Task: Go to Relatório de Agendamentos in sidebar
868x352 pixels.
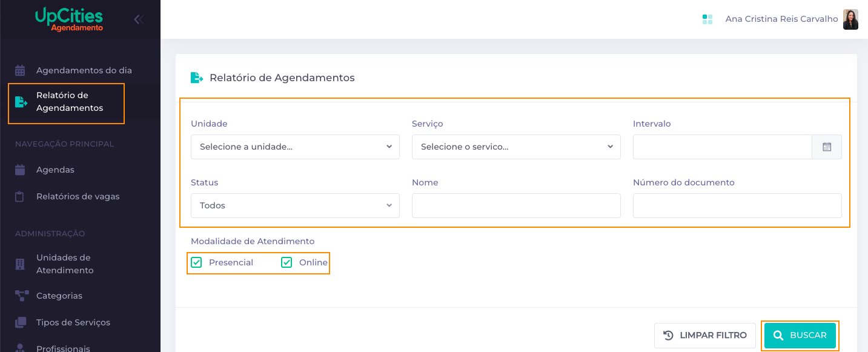Action: pyautogui.click(x=67, y=102)
